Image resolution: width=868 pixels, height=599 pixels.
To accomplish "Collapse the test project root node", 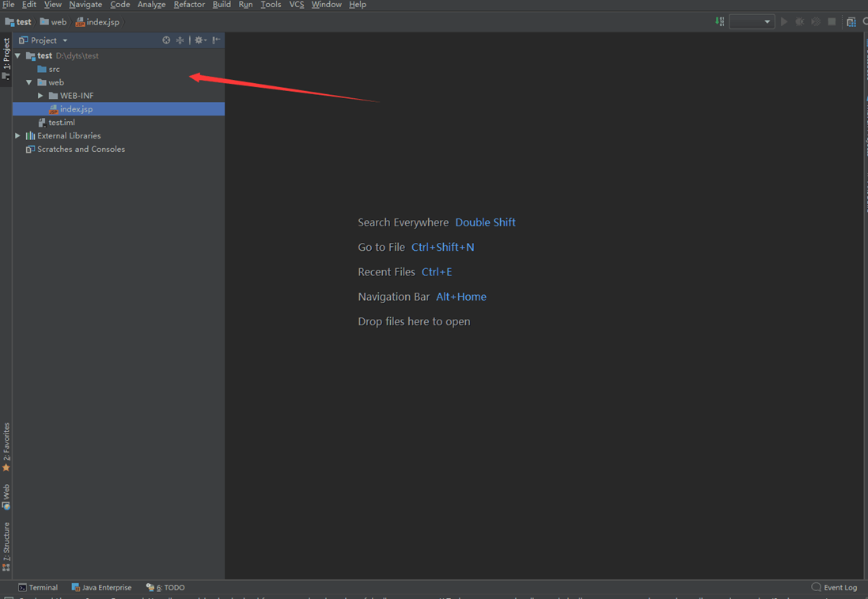I will (x=17, y=55).
